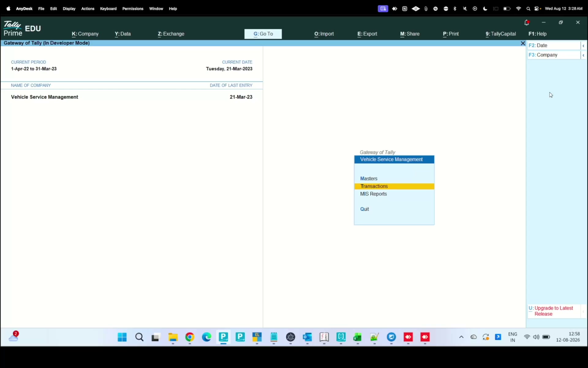Click the weather widget on the taskbar
The width and height of the screenshot is (588, 368).
tap(14, 336)
